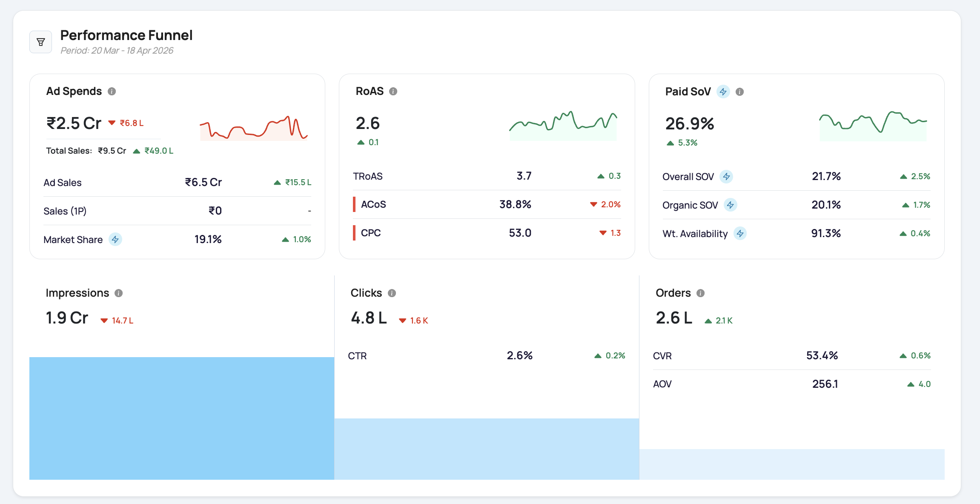Click the Performance Funnel title
This screenshot has height=504, width=980.
[x=126, y=35]
